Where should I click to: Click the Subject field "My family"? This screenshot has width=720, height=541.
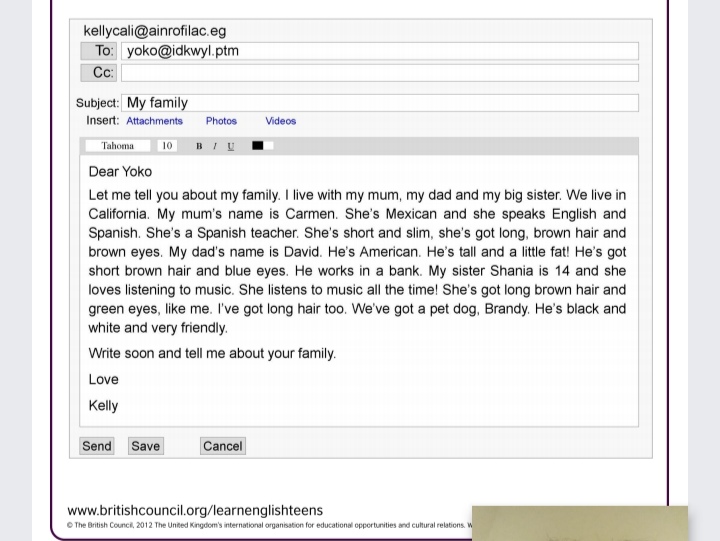(380, 102)
